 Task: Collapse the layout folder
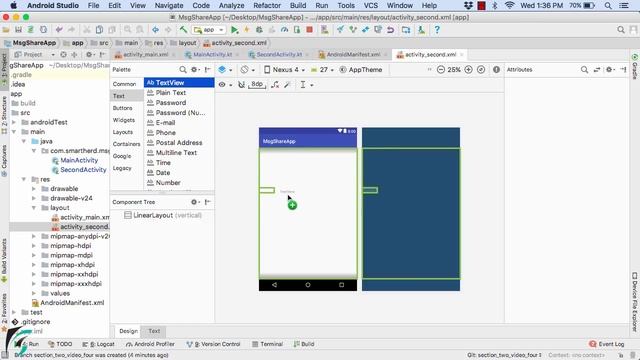click(x=34, y=208)
